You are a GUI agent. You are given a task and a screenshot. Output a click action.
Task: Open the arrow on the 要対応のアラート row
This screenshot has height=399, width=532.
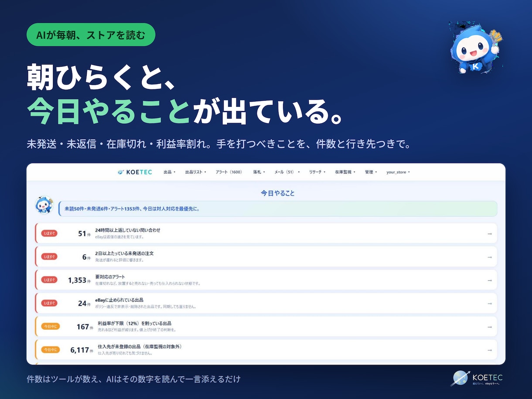489,280
